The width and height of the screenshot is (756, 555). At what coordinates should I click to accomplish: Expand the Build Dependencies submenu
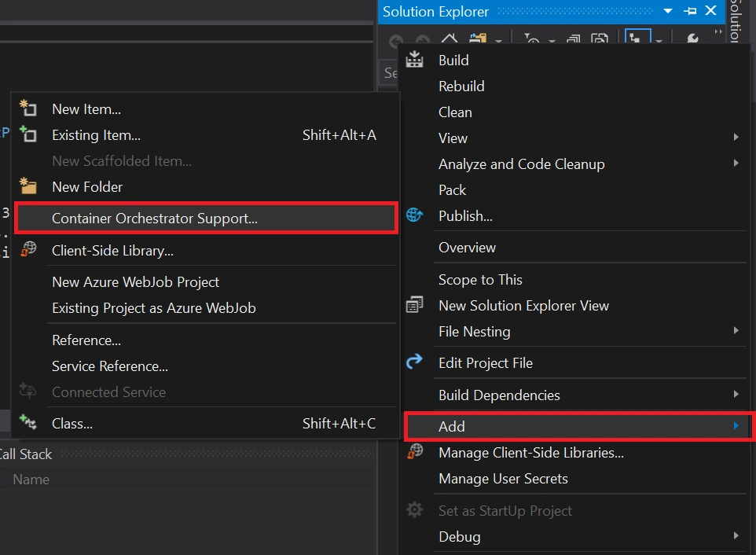[736, 394]
